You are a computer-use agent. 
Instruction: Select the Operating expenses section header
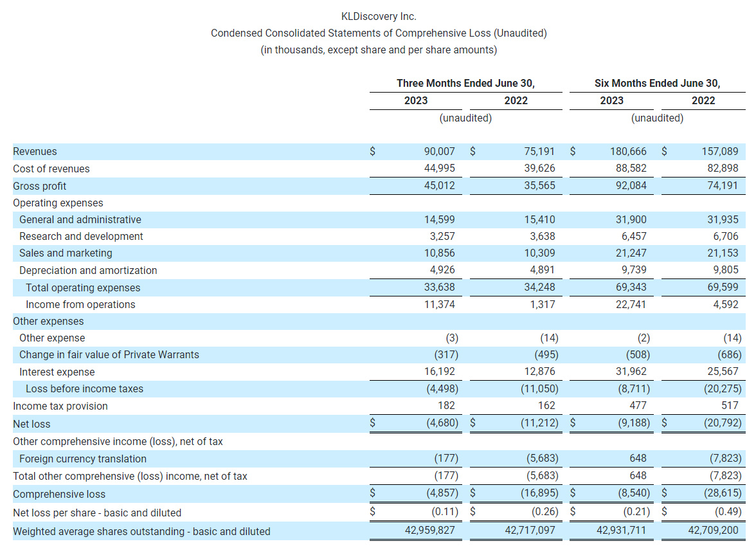click(57, 203)
